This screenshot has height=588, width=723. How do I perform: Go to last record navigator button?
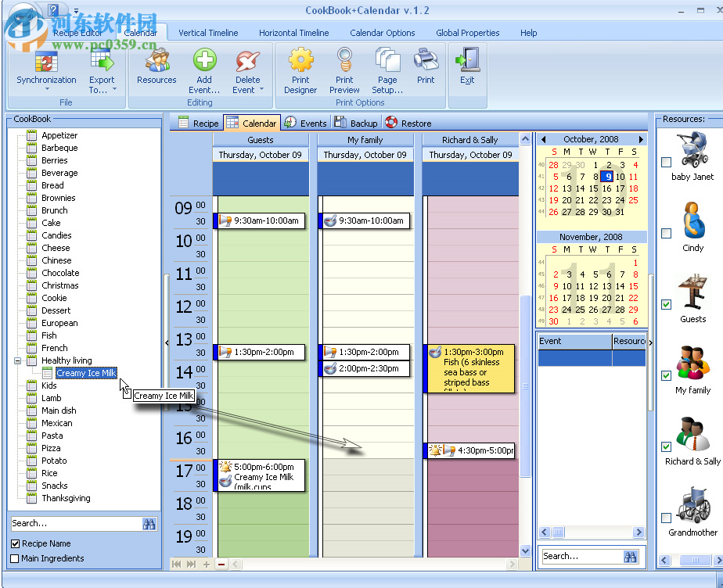coord(192,564)
